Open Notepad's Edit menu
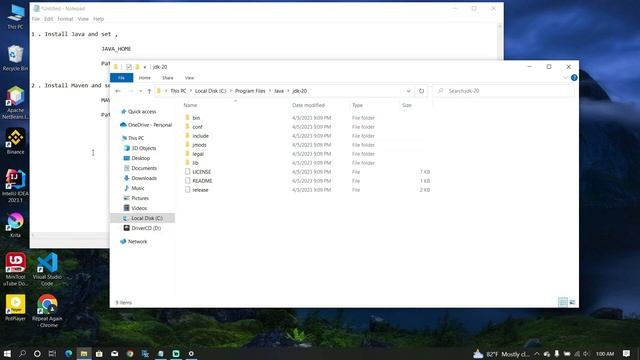640x360 pixels. coord(49,19)
